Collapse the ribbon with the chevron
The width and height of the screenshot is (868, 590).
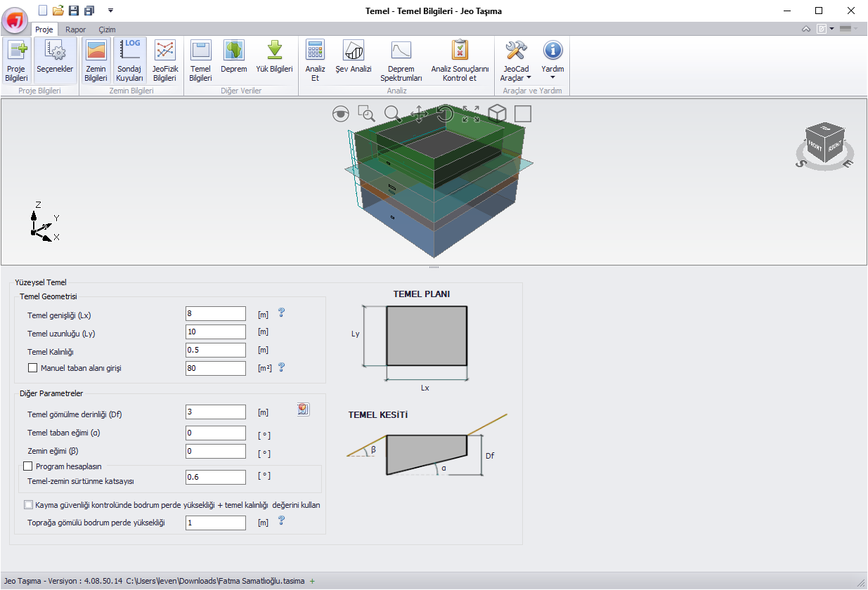click(x=807, y=29)
